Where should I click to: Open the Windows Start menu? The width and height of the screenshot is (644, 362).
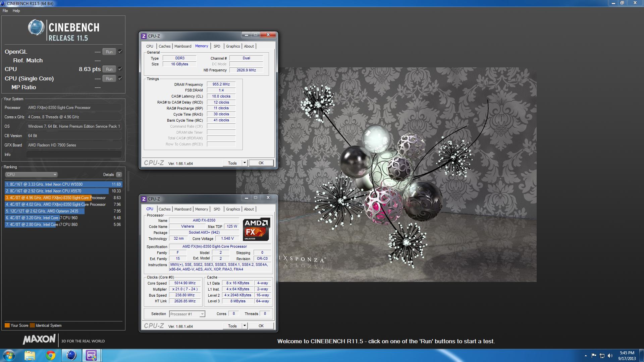click(x=9, y=355)
